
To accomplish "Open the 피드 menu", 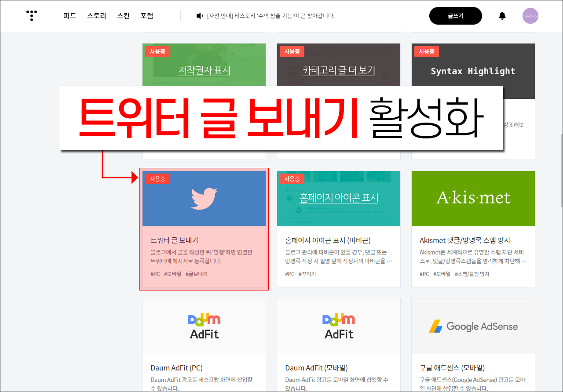I will tap(70, 16).
